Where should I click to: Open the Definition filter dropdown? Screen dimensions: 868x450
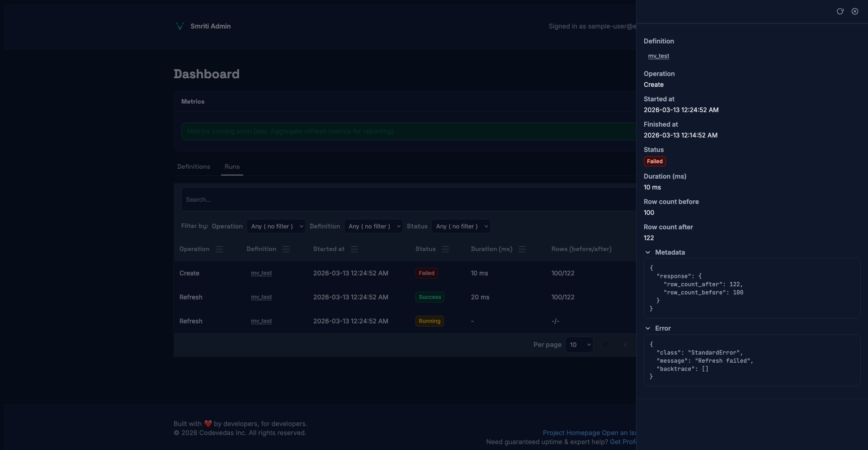pos(373,226)
